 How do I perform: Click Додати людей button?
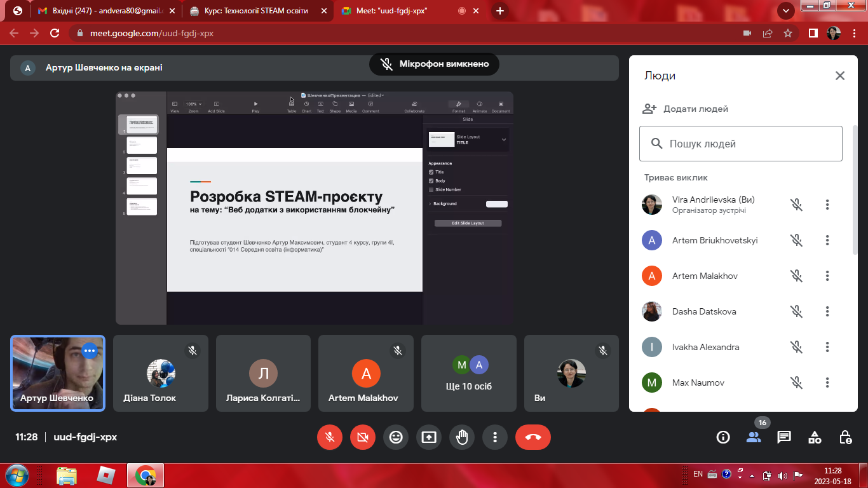coord(686,109)
